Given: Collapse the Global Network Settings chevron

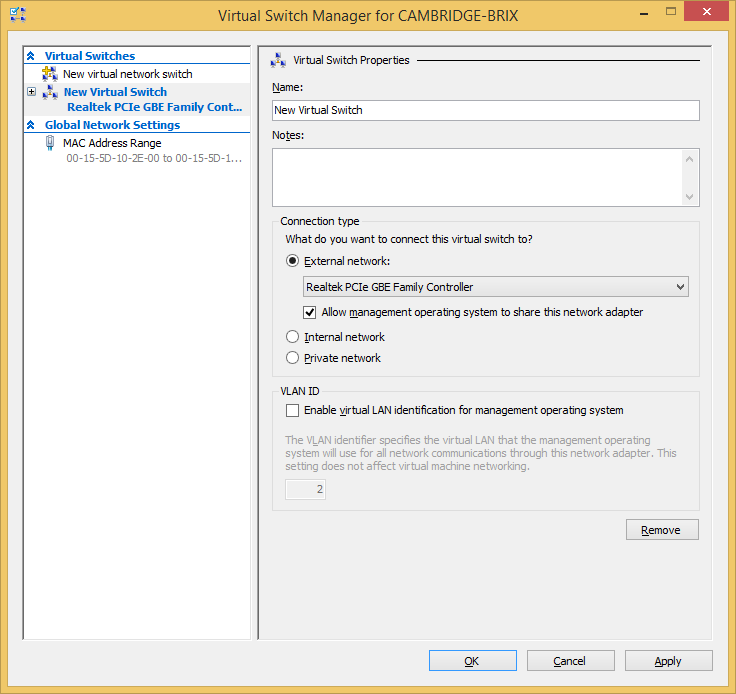Looking at the screenshot, I should [31, 125].
